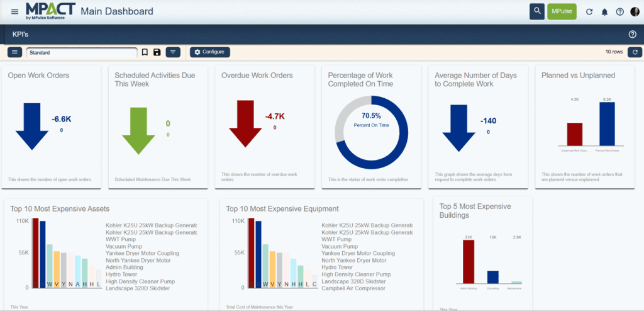Click the Standard layout name field
The width and height of the screenshot is (644, 311).
tap(82, 53)
